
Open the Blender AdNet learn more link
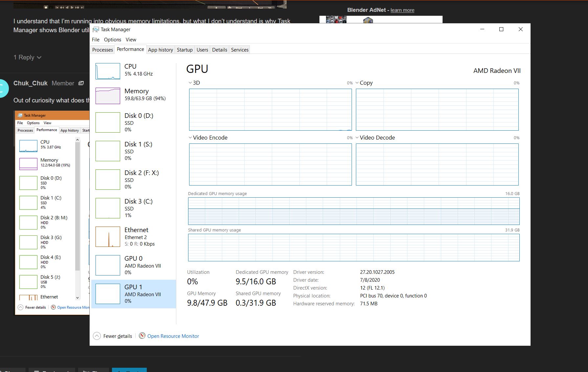pos(402,10)
